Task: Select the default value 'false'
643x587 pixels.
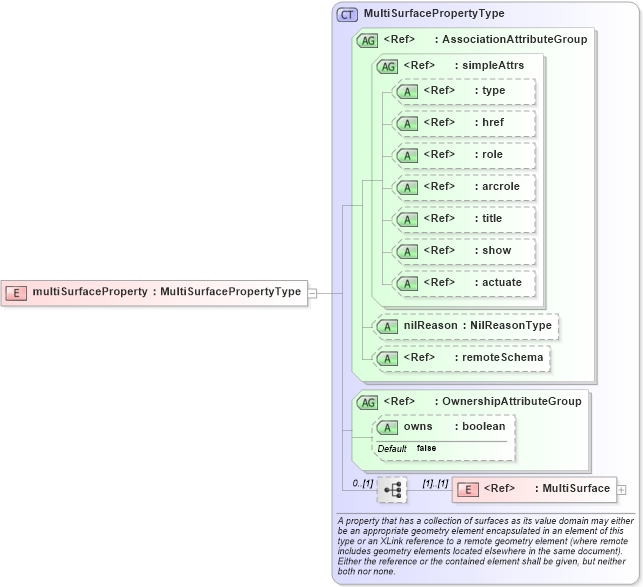Action: (426, 448)
